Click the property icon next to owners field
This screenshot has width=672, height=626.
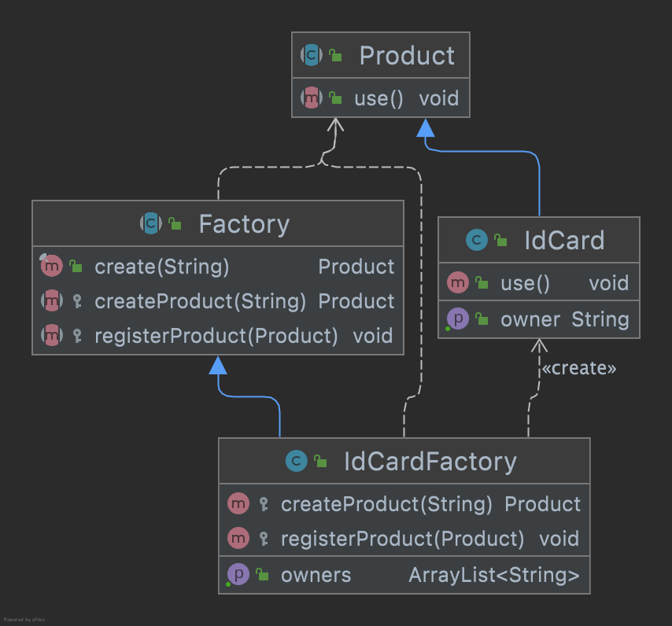point(238,574)
